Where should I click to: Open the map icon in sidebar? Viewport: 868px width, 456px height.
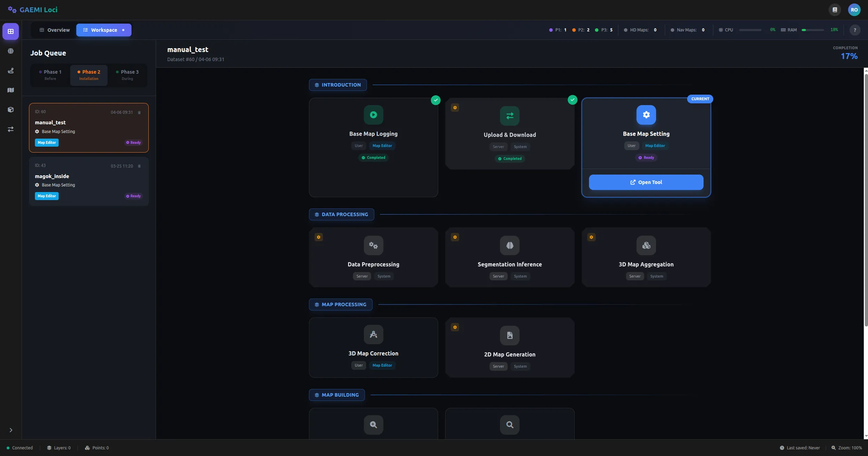(x=11, y=90)
